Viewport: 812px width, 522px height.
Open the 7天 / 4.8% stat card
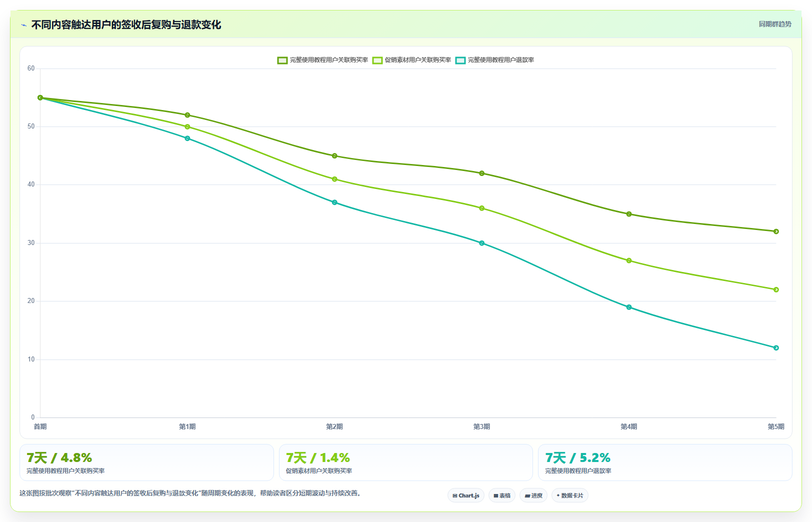point(146,462)
